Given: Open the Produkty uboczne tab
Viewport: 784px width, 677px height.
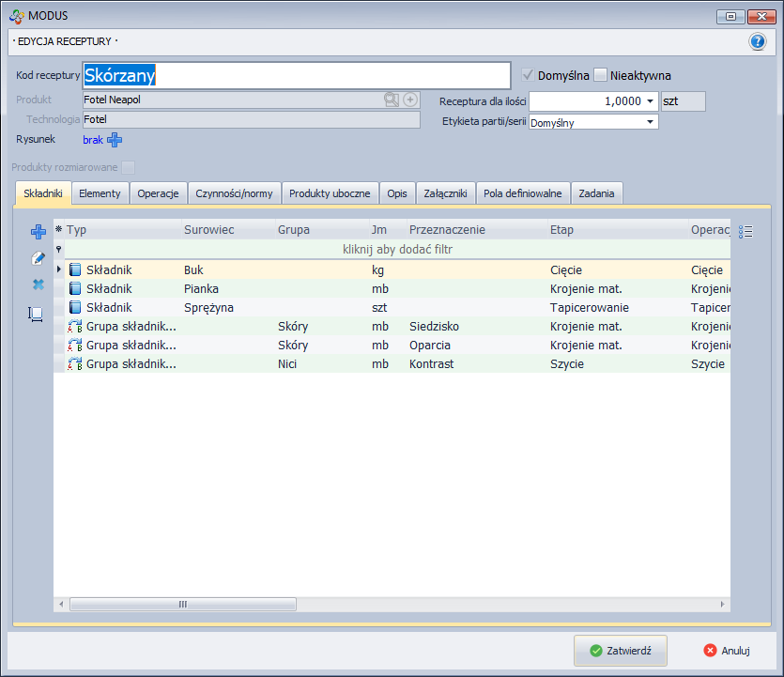Looking at the screenshot, I should [329, 193].
